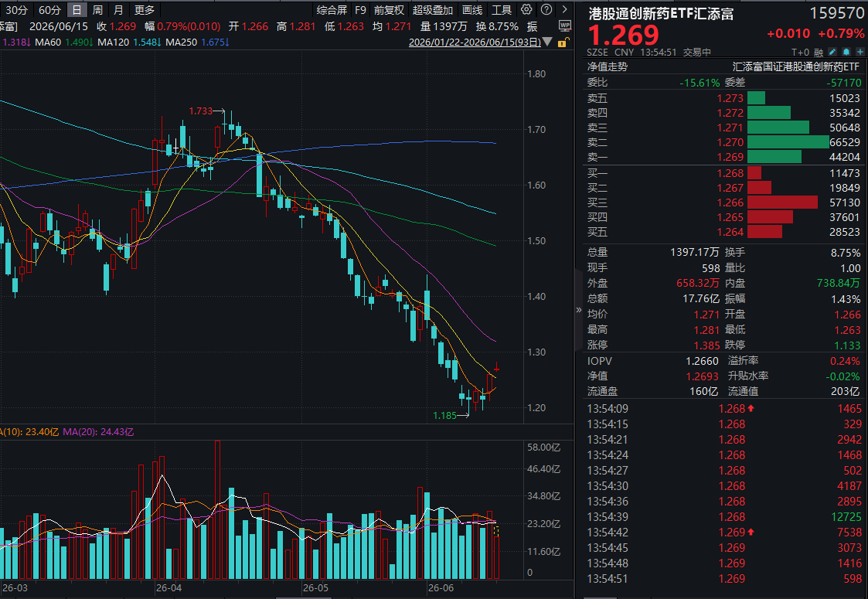Open the 画线 drawing tools

[472, 10]
